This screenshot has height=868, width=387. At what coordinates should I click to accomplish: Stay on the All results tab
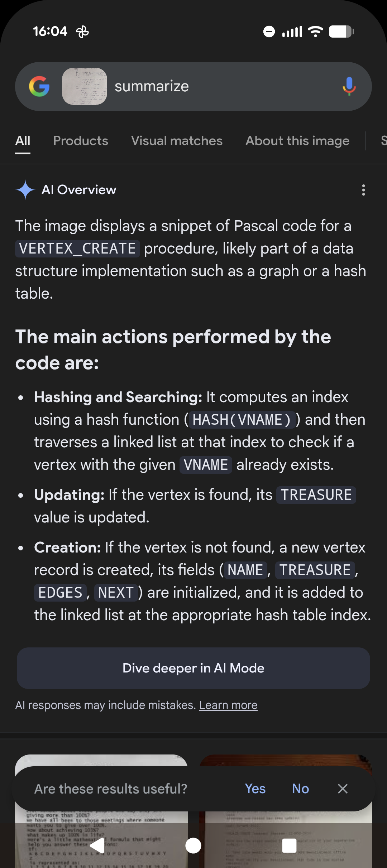click(x=23, y=141)
